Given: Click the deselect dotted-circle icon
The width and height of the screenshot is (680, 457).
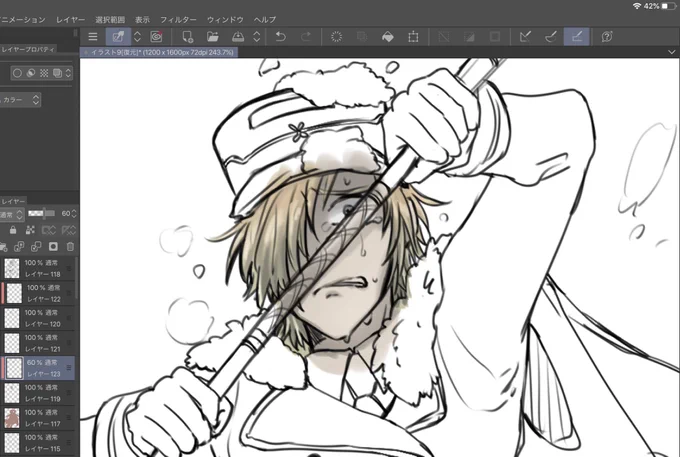Looking at the screenshot, I should (337, 37).
